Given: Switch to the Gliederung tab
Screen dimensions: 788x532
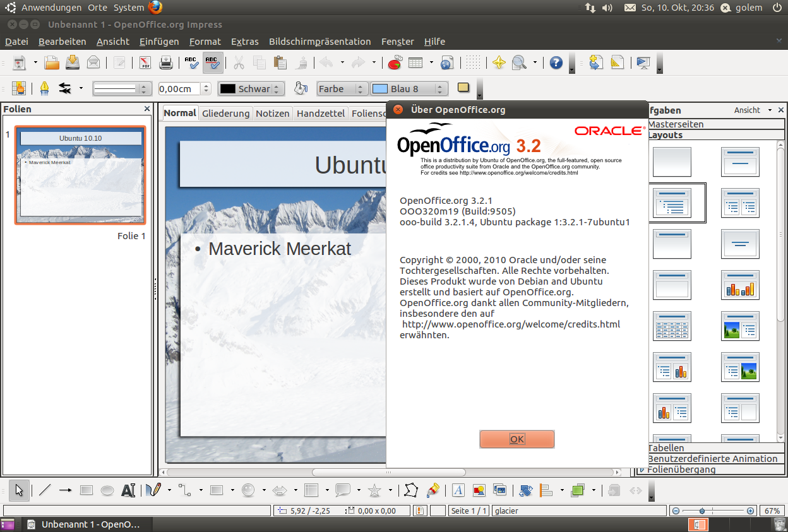Looking at the screenshot, I should 226,114.
